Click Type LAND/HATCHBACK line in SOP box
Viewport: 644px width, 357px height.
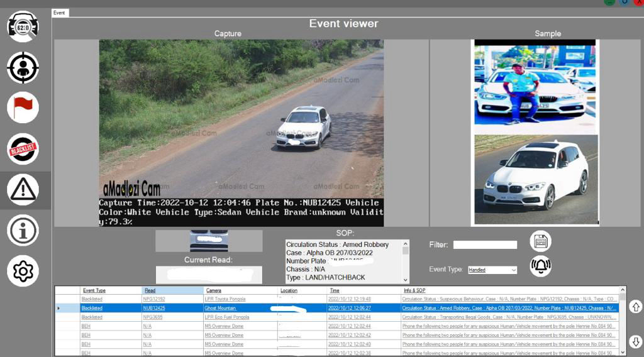pyautogui.click(x=326, y=277)
